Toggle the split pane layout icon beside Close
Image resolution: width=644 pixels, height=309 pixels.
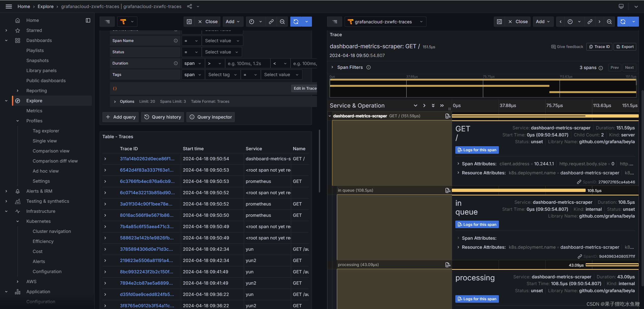(x=189, y=22)
